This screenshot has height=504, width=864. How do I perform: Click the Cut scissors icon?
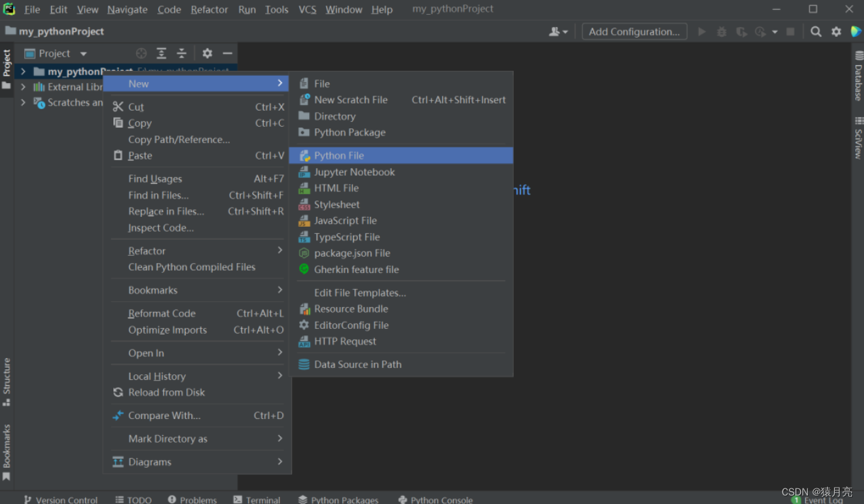pos(118,107)
